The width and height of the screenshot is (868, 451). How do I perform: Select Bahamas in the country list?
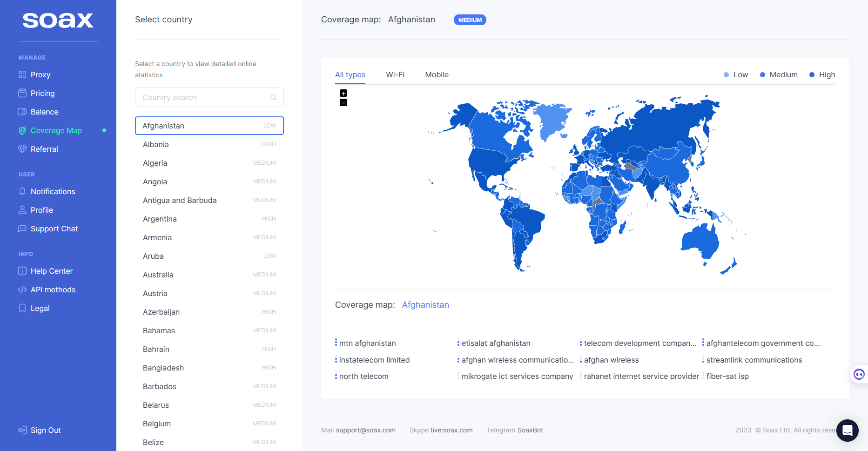[209, 330]
